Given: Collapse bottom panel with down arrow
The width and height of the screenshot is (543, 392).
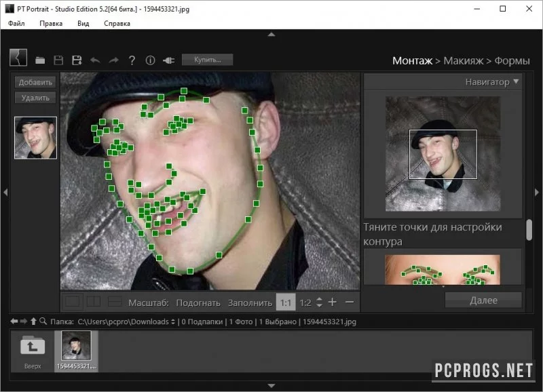Looking at the screenshot, I should click(x=271, y=385).
